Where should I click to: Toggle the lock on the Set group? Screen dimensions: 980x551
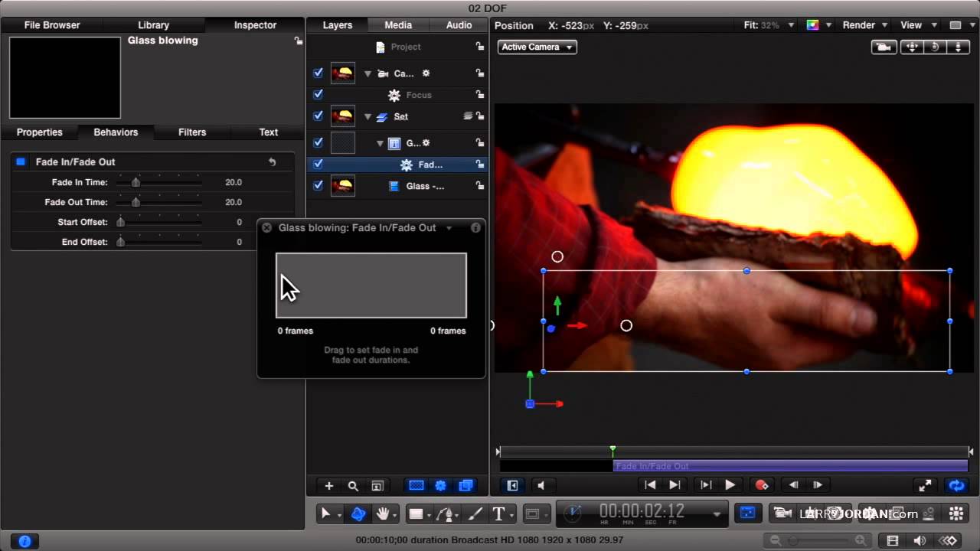click(x=480, y=116)
